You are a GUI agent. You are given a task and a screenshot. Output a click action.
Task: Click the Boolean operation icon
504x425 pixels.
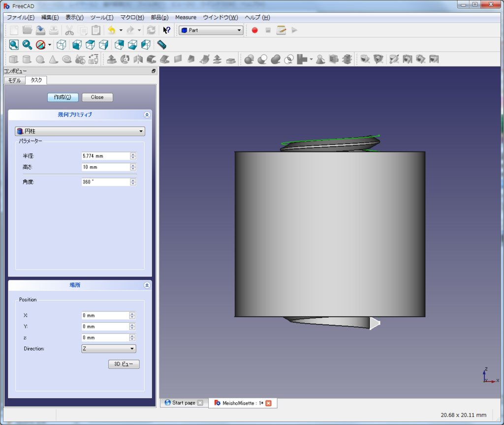249,59
